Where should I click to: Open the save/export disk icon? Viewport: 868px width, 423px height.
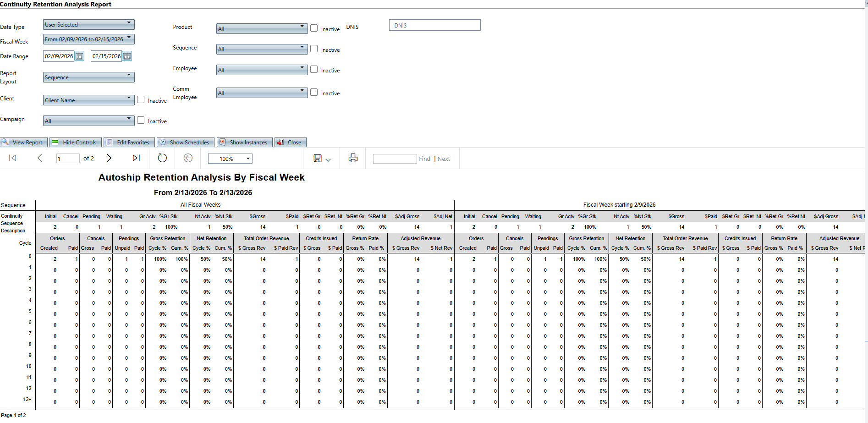318,159
